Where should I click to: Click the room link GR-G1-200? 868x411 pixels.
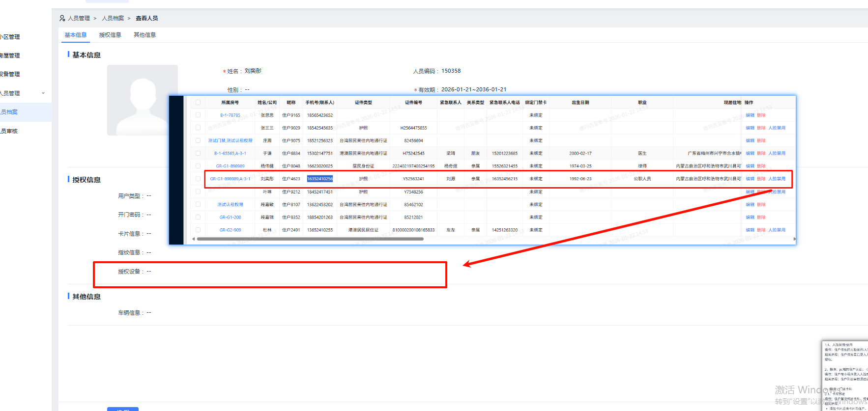pos(230,217)
